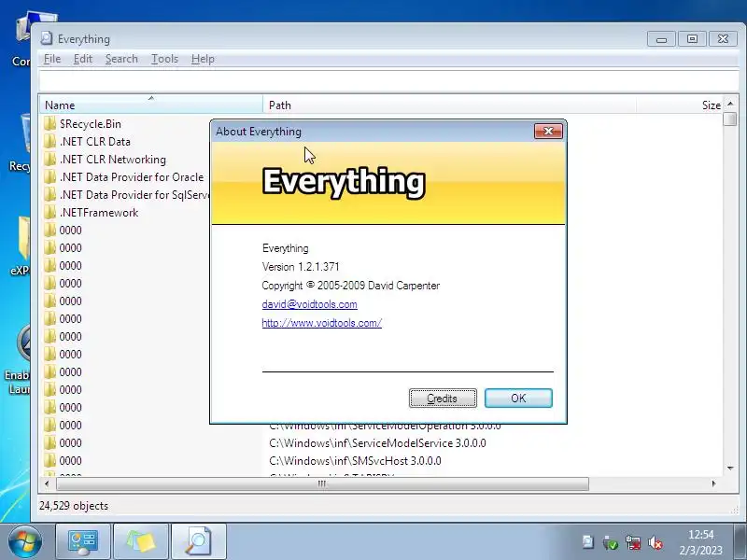
Task: Click the SMSvcHost 3.0.0.0 path entry
Action: pos(356,460)
